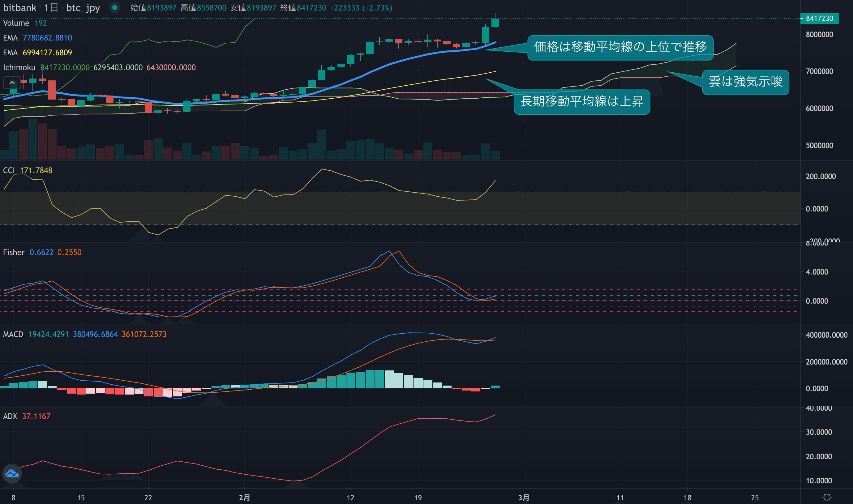Select the Ichimoku indicator legend label
853x504 pixels.
point(19,67)
